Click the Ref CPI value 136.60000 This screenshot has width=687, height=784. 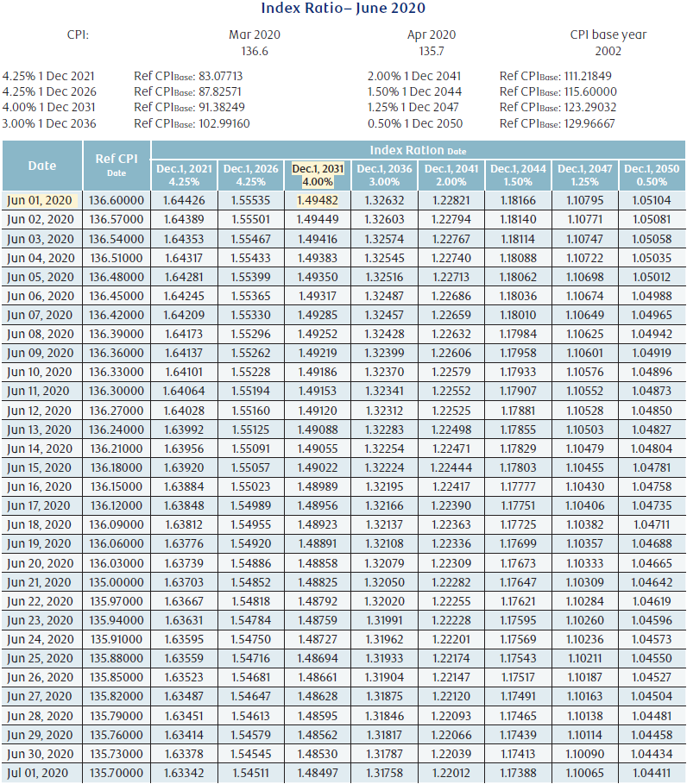point(117,200)
